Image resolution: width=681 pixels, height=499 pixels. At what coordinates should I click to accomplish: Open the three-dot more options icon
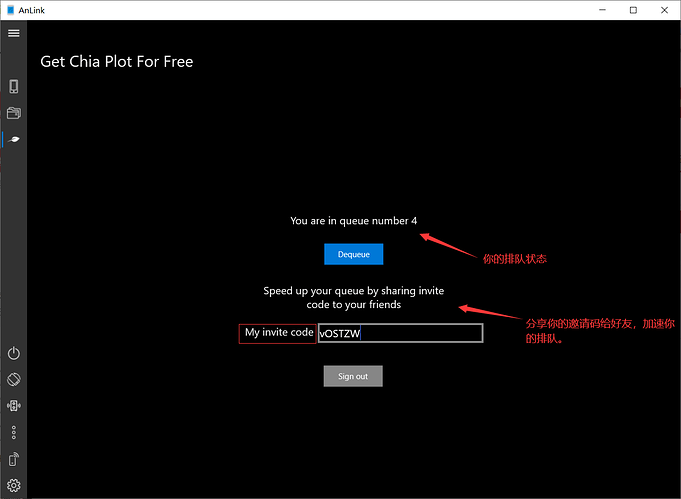point(13,432)
